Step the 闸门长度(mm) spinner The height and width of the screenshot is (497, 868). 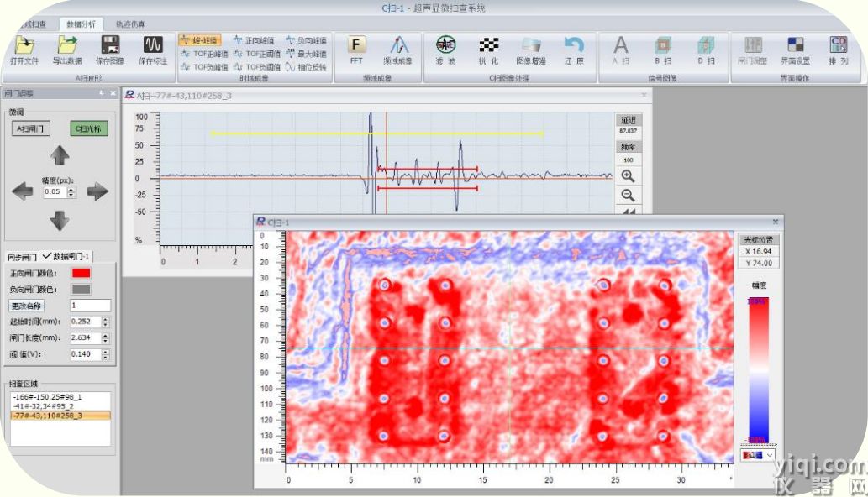click(x=105, y=337)
